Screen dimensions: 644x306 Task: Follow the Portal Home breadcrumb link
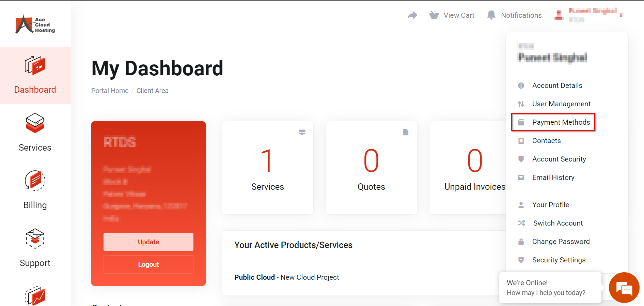click(x=110, y=91)
